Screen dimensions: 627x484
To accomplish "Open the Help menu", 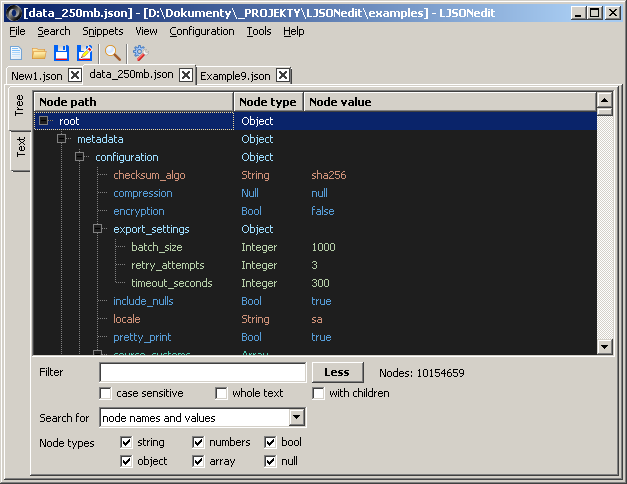I will (x=294, y=31).
